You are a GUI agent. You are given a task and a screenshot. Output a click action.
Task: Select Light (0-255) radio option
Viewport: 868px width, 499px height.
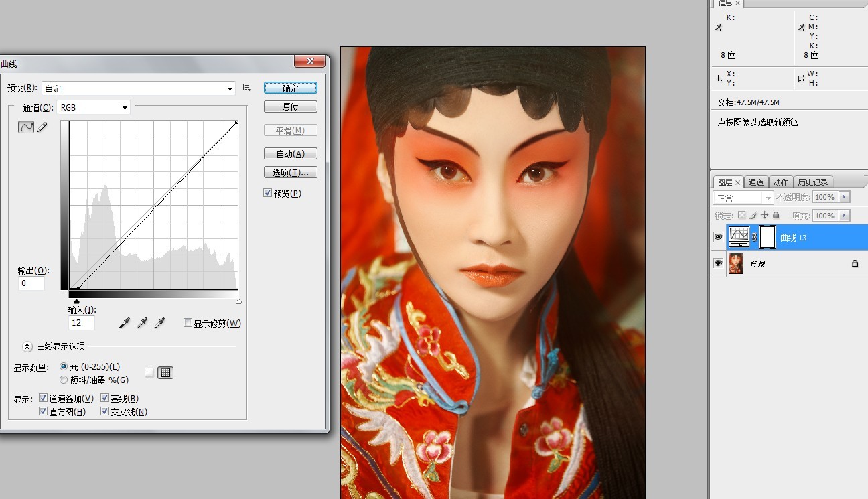[x=64, y=366]
